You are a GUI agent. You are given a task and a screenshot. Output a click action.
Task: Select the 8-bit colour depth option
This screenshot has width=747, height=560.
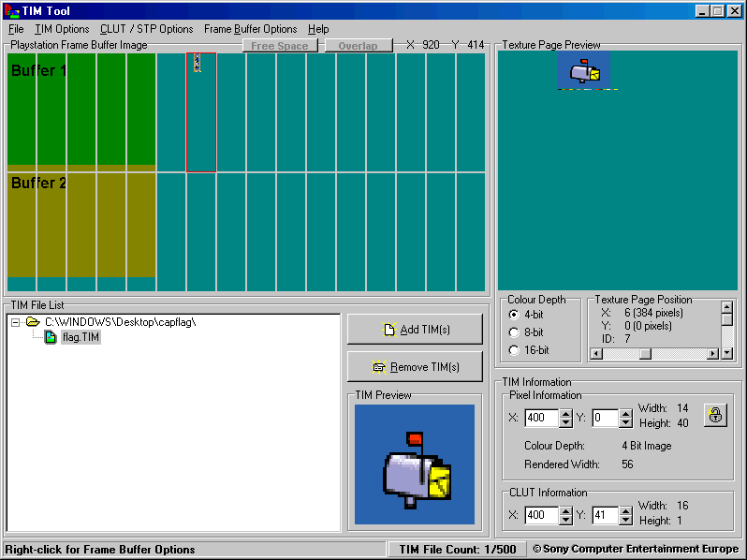513,332
